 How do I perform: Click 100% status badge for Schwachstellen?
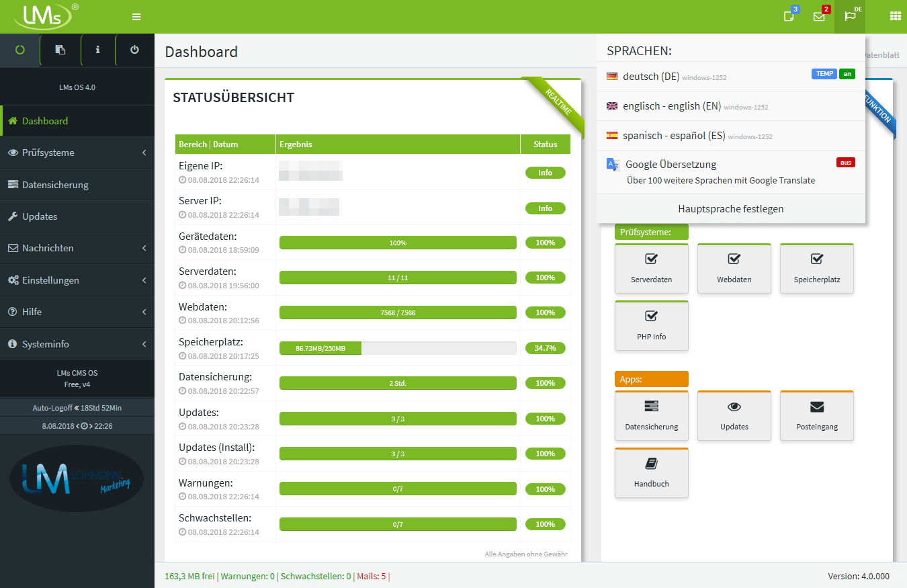point(546,524)
